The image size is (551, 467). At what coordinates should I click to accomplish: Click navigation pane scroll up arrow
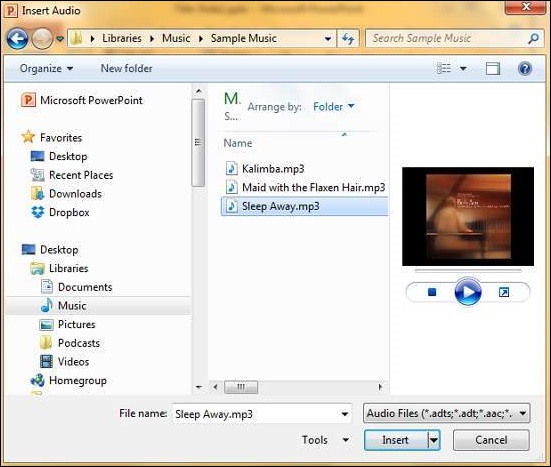199,91
